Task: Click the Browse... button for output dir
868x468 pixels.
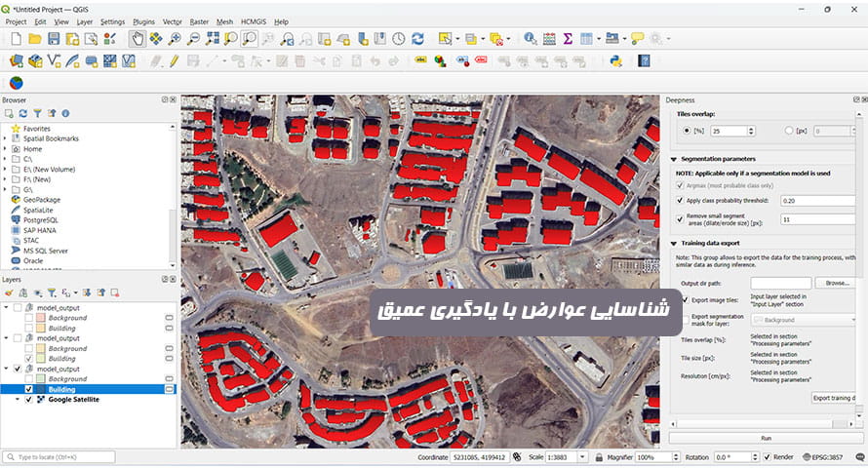Action: tap(837, 283)
